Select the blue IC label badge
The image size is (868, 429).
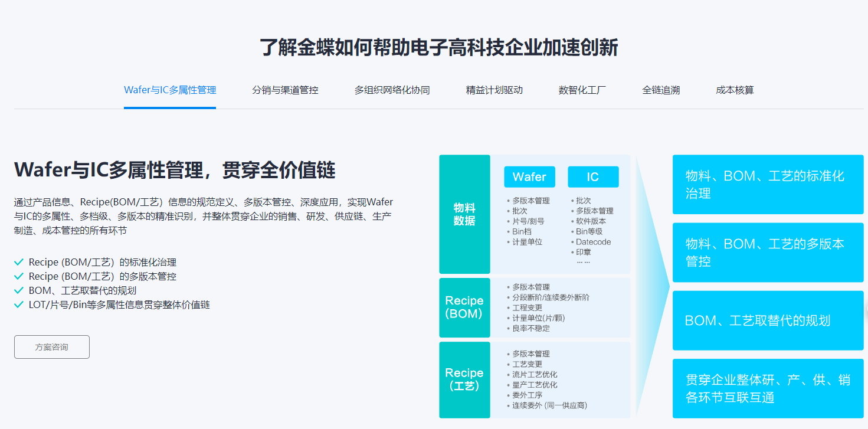593,176
